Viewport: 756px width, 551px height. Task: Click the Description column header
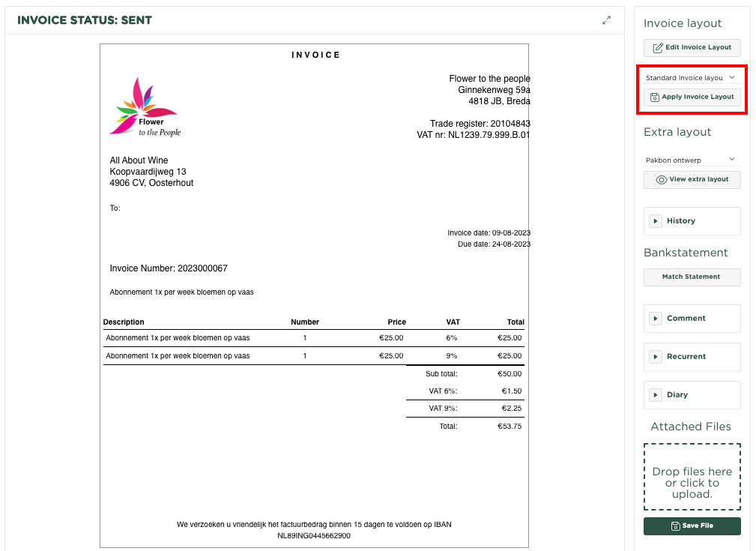pyautogui.click(x=124, y=322)
